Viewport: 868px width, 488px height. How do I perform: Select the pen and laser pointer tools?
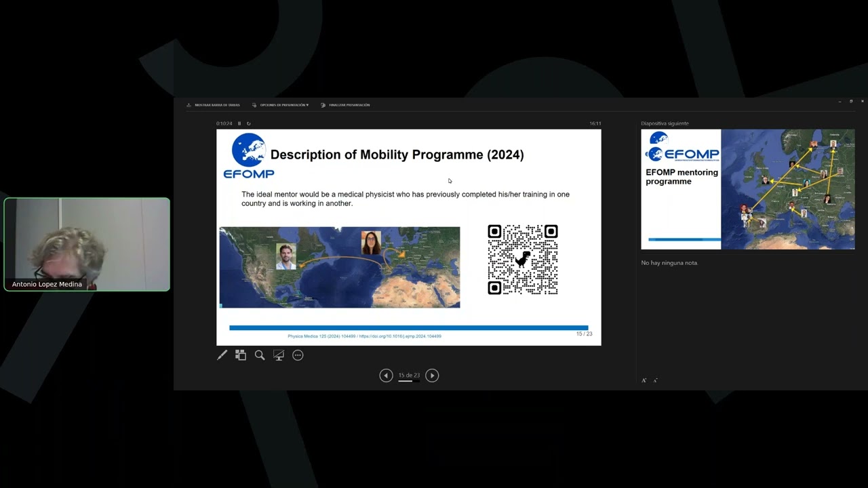(222, 355)
